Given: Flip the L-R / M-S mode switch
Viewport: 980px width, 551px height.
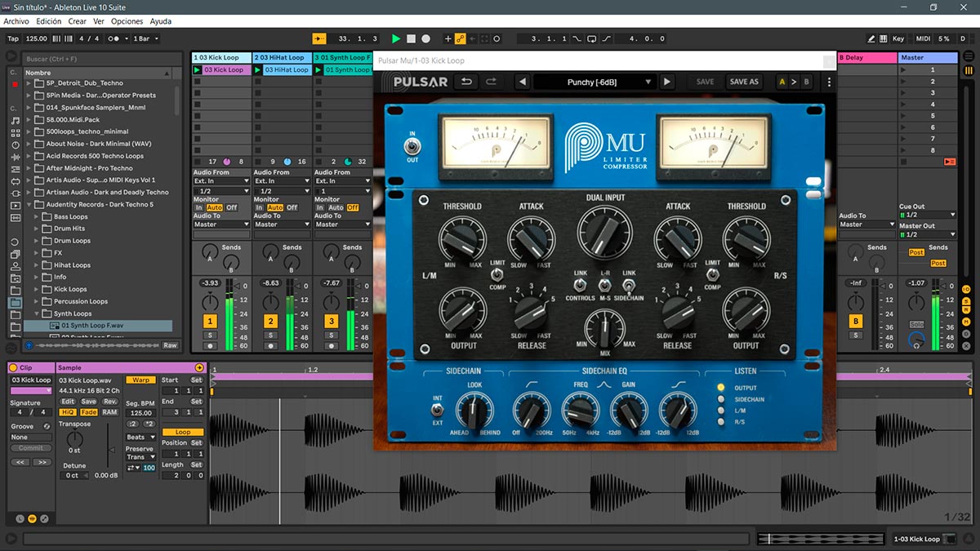Looking at the screenshot, I should (604, 285).
